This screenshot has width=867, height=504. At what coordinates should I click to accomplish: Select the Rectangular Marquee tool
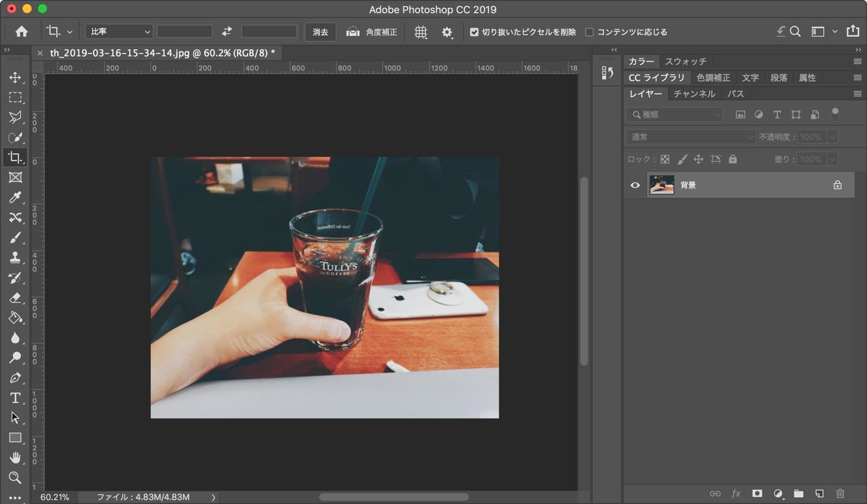[15, 97]
